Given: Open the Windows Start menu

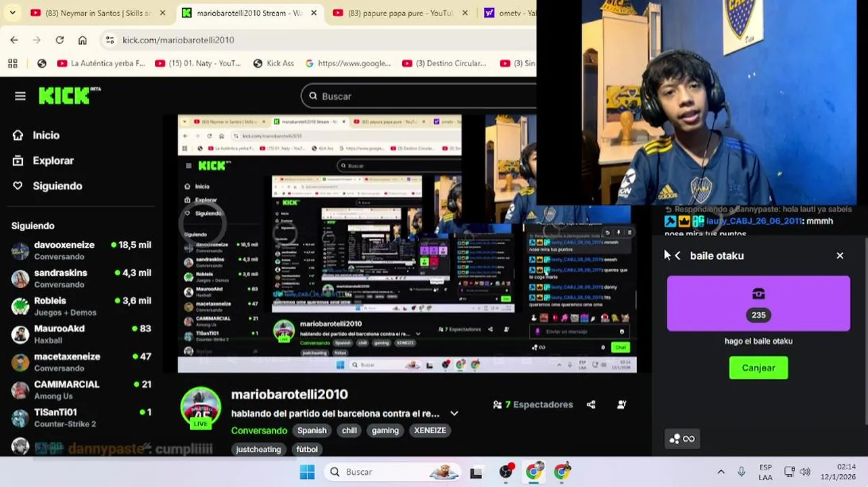Looking at the screenshot, I should (307, 471).
